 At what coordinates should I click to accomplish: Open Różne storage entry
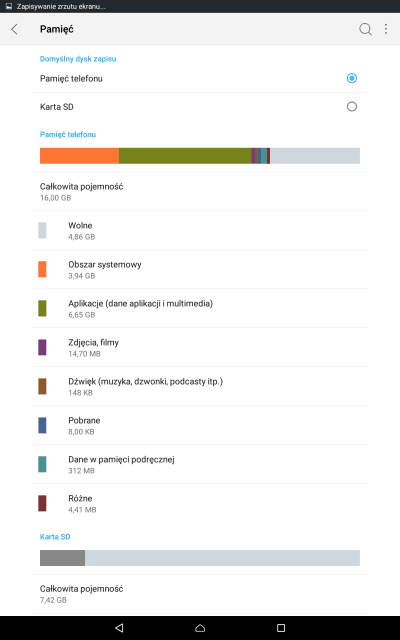(200, 503)
